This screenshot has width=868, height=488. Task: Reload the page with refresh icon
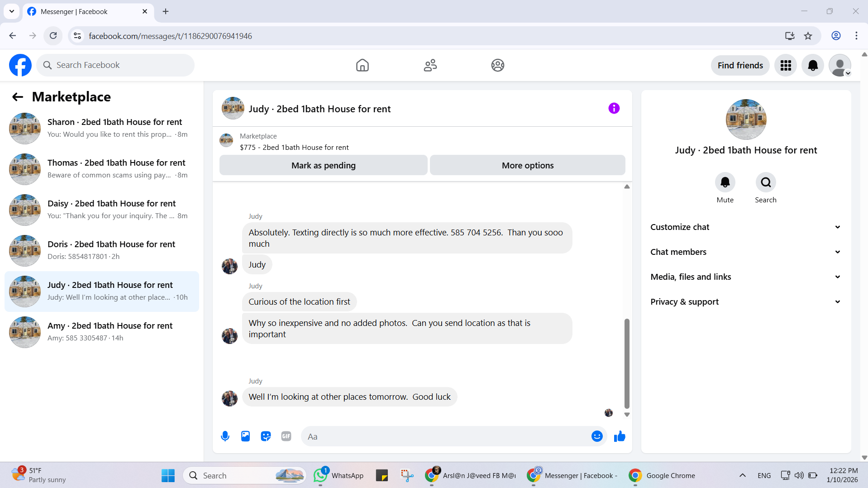(53, 36)
